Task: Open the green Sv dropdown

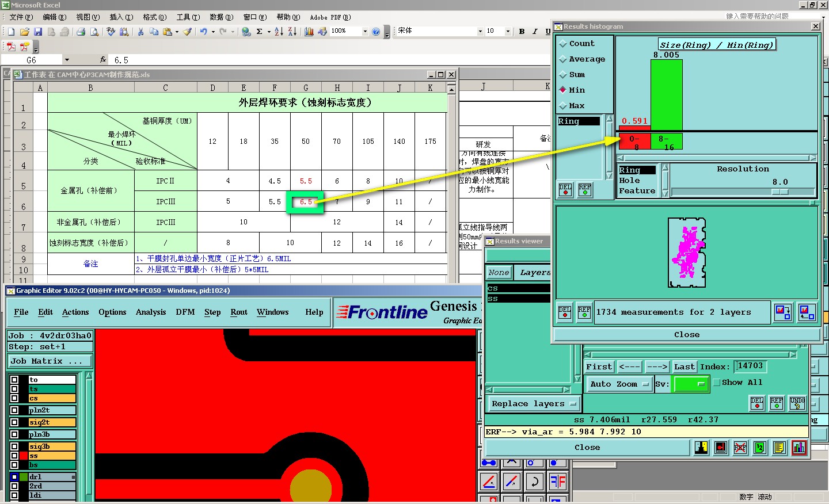Action: [x=691, y=384]
